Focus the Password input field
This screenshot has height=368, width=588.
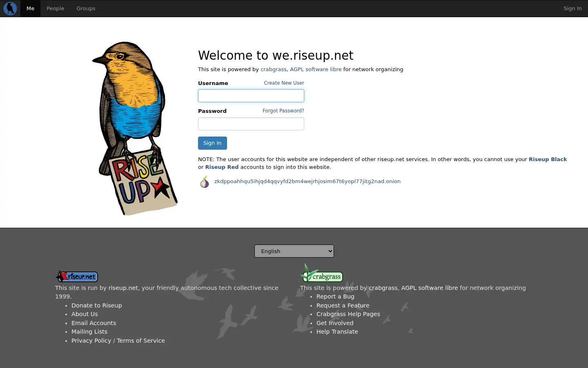pos(251,124)
